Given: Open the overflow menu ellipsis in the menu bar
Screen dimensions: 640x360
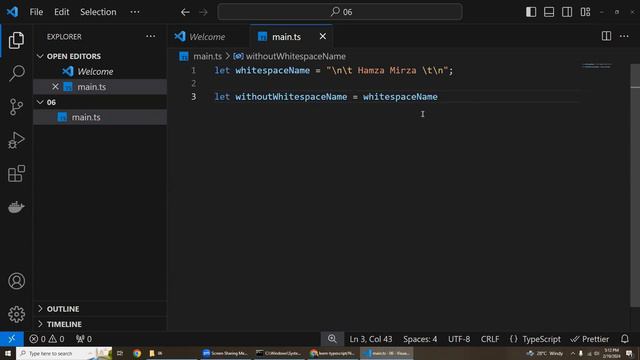Looking at the screenshot, I should click(135, 12).
